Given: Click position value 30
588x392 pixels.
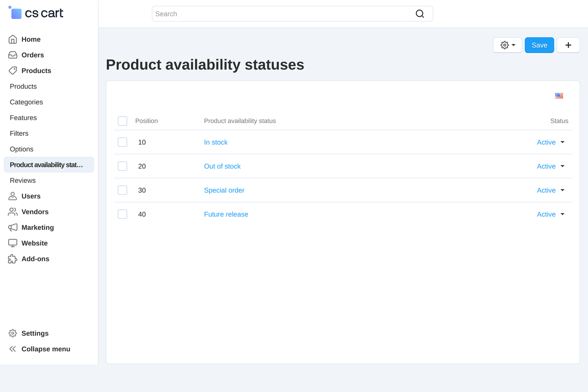Looking at the screenshot, I should pos(142,190).
